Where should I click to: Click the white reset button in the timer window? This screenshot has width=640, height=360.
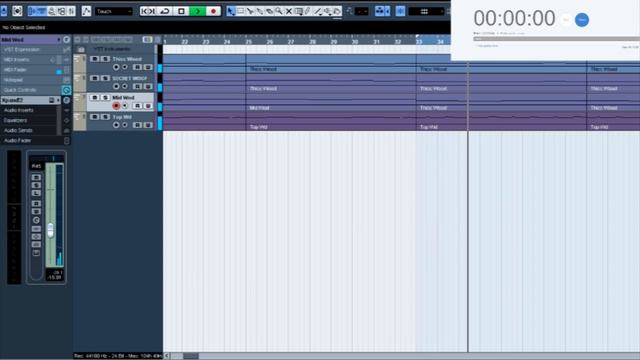click(x=566, y=20)
